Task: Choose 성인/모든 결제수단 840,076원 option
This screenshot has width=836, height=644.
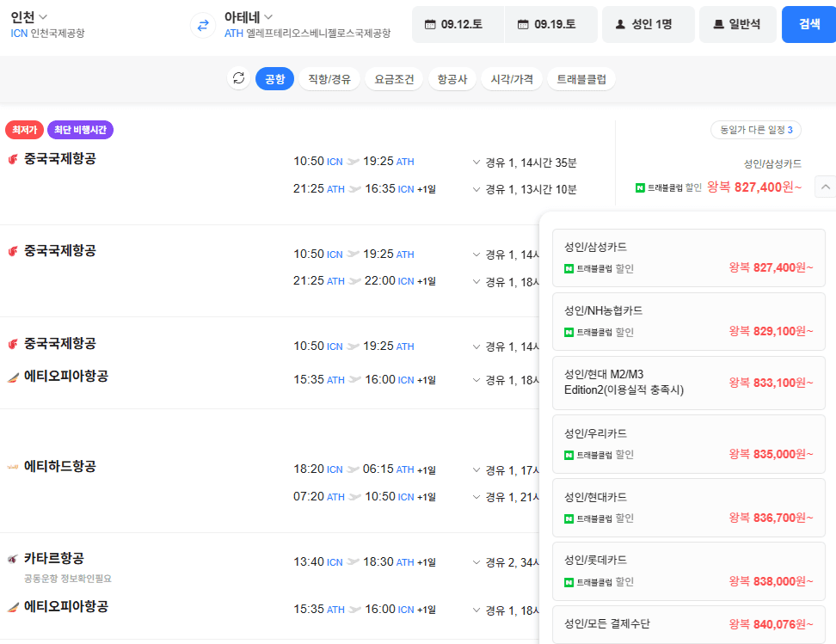Action: (x=689, y=624)
